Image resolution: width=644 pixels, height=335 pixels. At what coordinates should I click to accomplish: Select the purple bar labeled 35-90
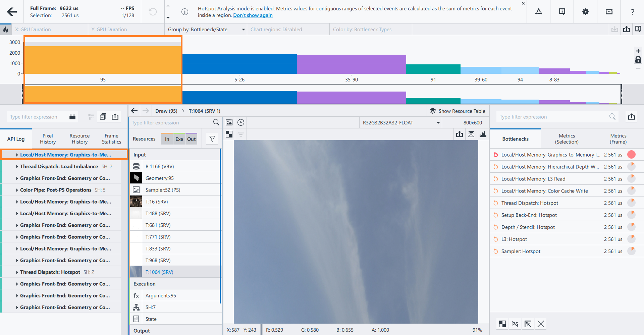coord(352,64)
